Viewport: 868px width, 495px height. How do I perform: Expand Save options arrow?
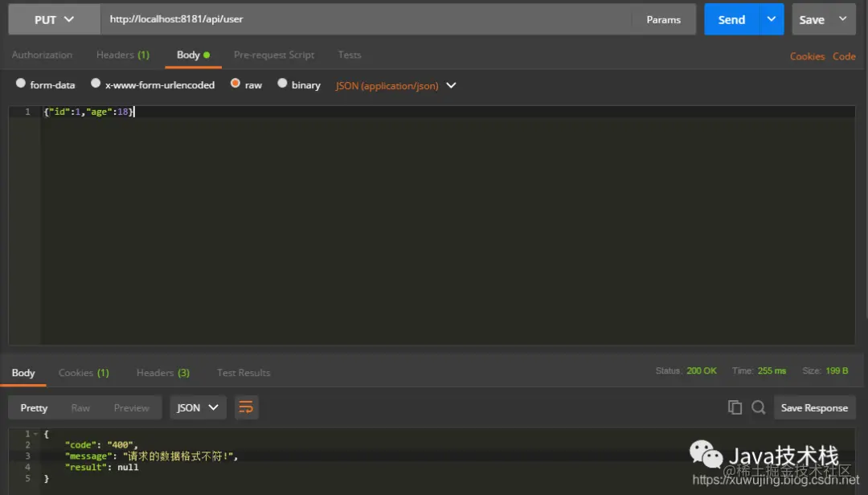click(x=843, y=19)
